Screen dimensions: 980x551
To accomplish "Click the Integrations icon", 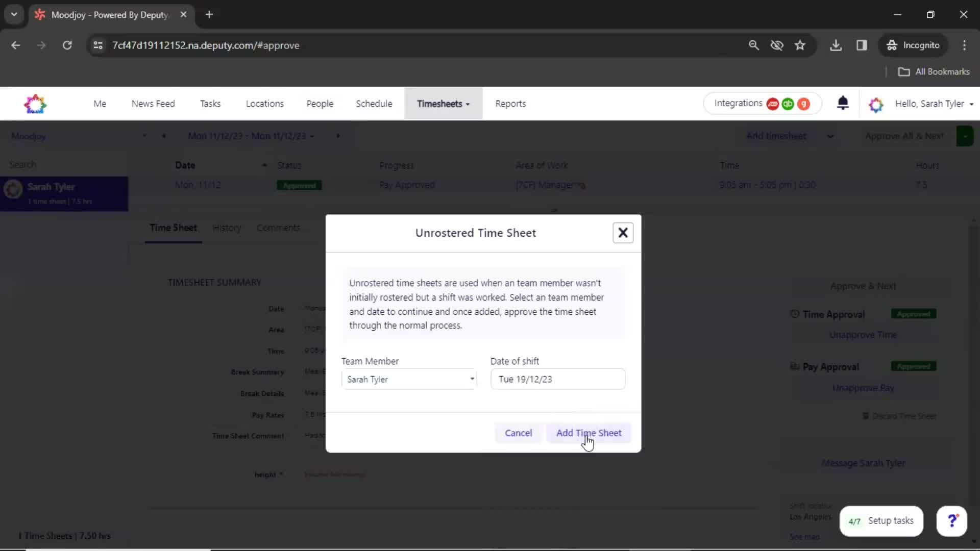I will click(x=761, y=104).
